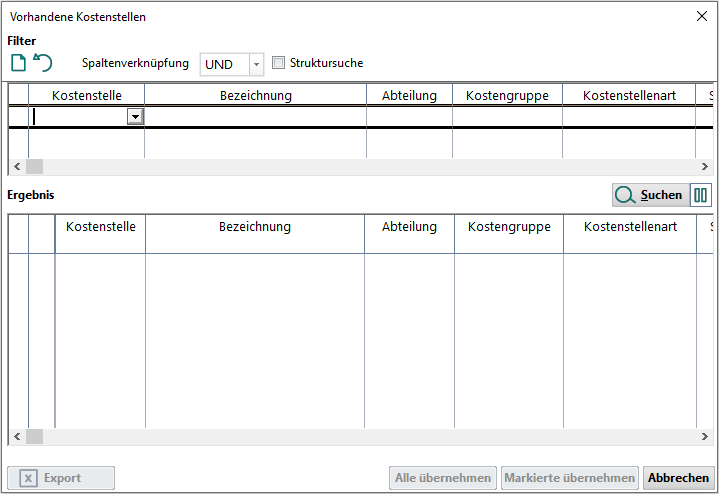The width and height of the screenshot is (719, 494).
Task: Enable the Struktursuche checkbox
Action: click(x=279, y=63)
